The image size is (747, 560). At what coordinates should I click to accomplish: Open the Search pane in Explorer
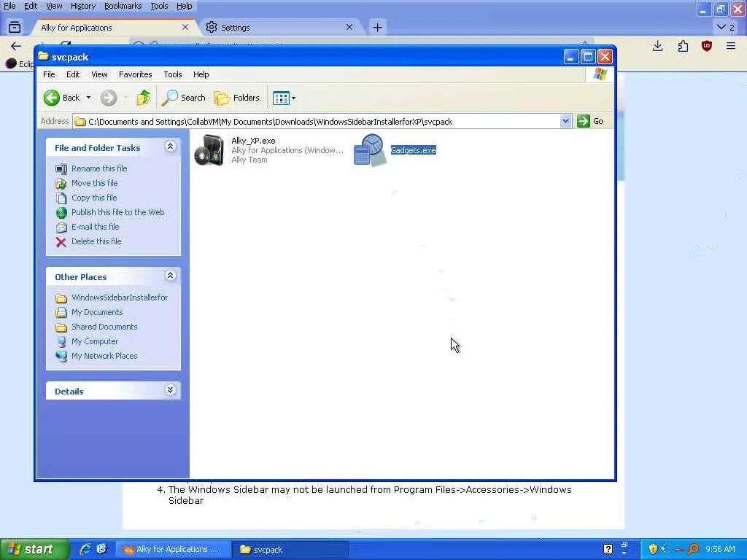pyautogui.click(x=183, y=98)
